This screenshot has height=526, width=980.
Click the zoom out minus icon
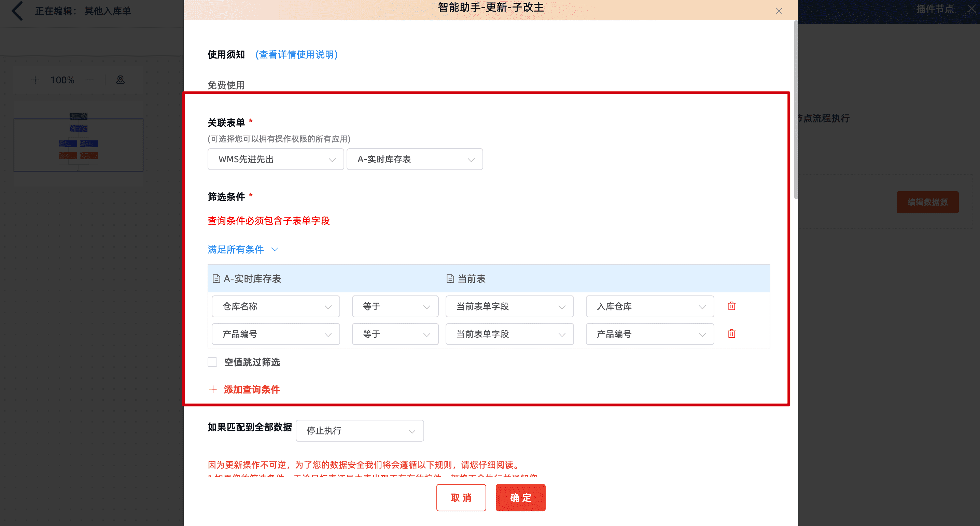[90, 80]
